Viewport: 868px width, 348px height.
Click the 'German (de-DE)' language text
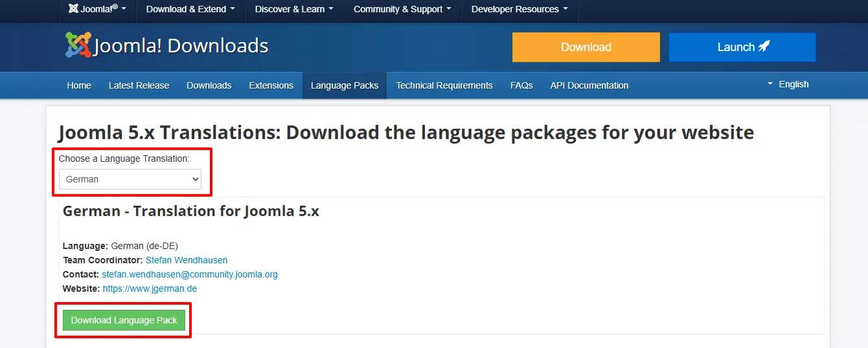pyautogui.click(x=144, y=246)
